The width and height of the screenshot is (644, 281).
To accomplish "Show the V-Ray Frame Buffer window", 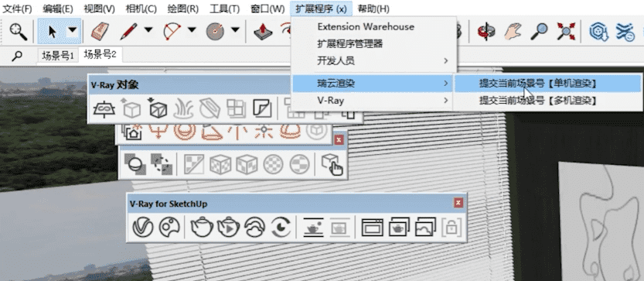I will [x=373, y=227].
